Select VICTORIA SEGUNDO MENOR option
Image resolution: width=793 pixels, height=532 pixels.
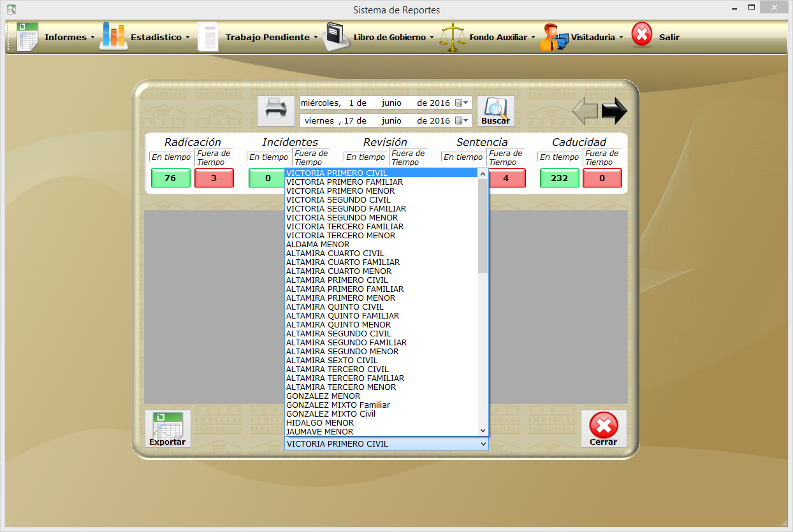point(381,217)
